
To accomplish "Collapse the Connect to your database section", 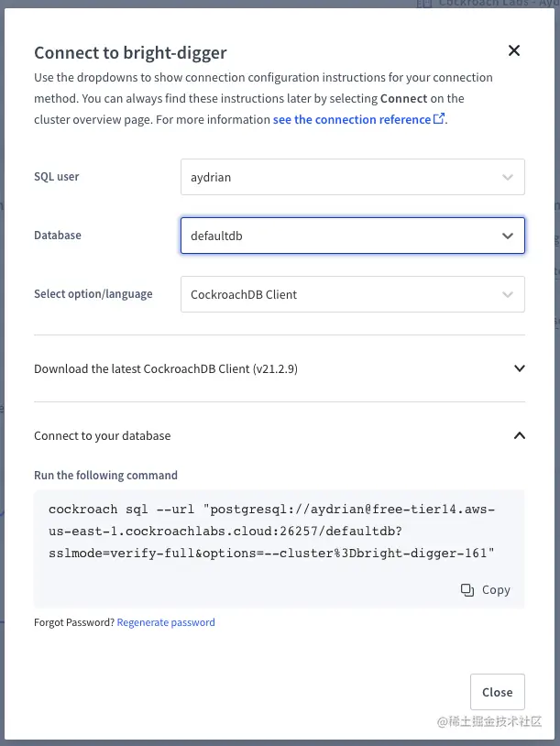I will [520, 435].
